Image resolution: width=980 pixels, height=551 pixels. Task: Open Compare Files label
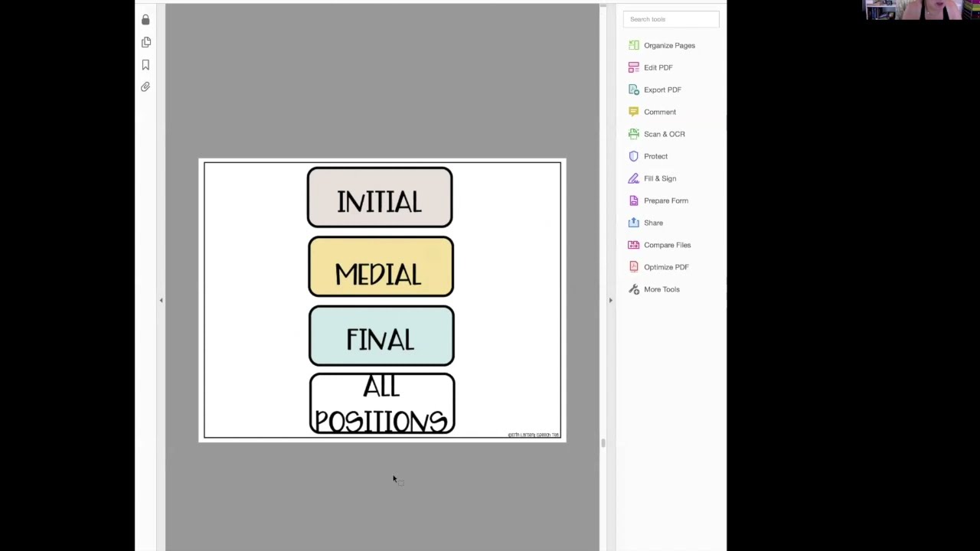click(667, 245)
